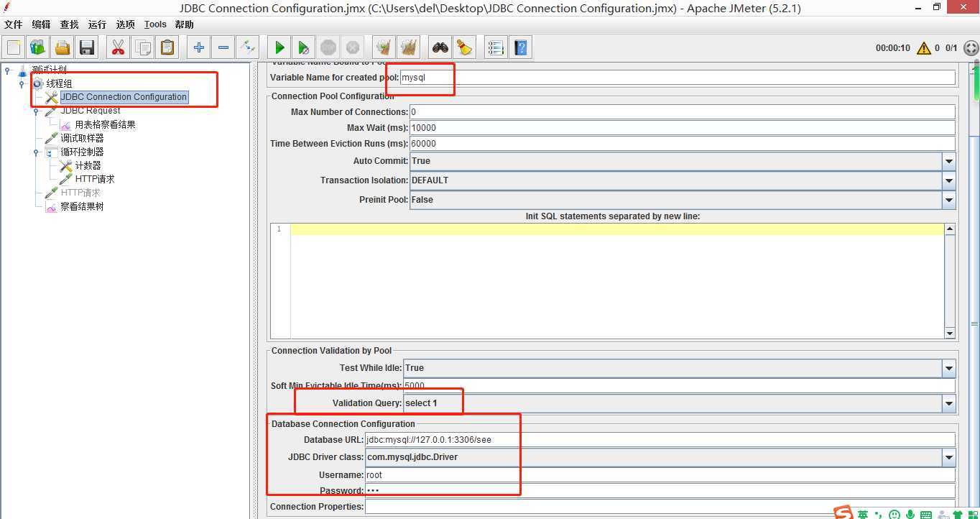Select the disabled greyed HTTP请求 tree item
This screenshot has height=519, width=980.
[80, 193]
